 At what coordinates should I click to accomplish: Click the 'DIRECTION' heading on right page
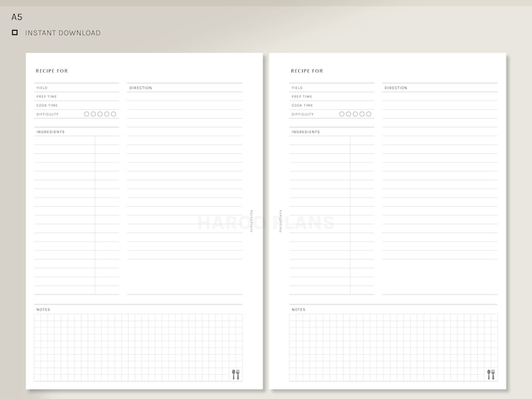pos(396,88)
